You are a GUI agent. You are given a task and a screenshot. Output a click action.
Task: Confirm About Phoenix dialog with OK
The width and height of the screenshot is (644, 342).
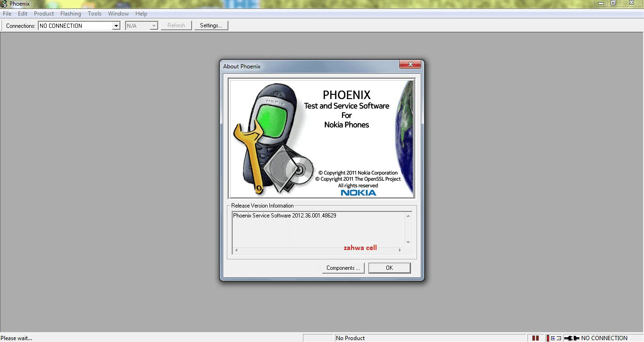click(389, 268)
